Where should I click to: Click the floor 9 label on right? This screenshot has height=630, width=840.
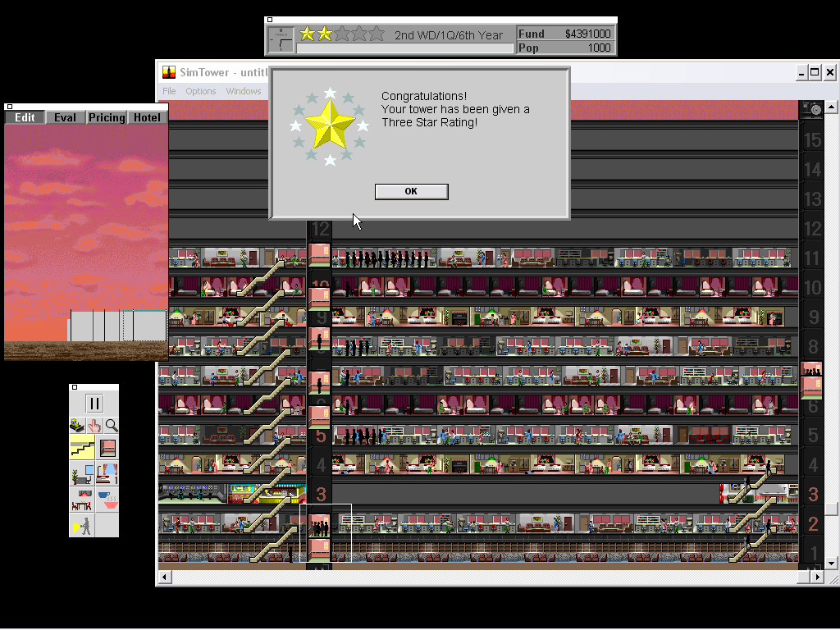click(x=814, y=317)
